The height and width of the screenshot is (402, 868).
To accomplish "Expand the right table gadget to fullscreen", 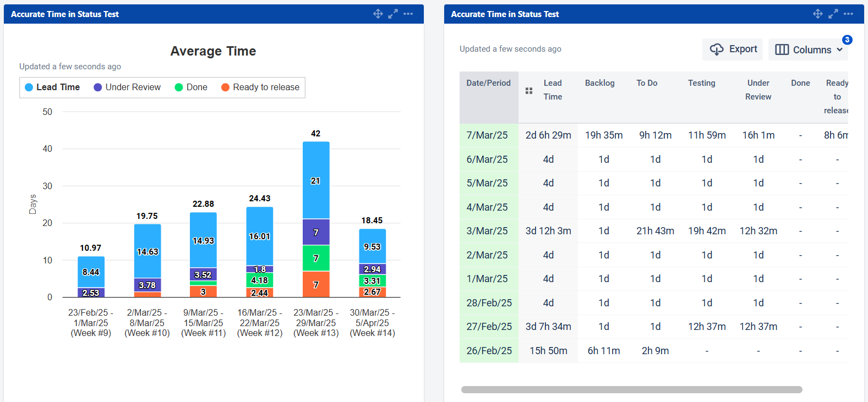I will pyautogui.click(x=833, y=14).
